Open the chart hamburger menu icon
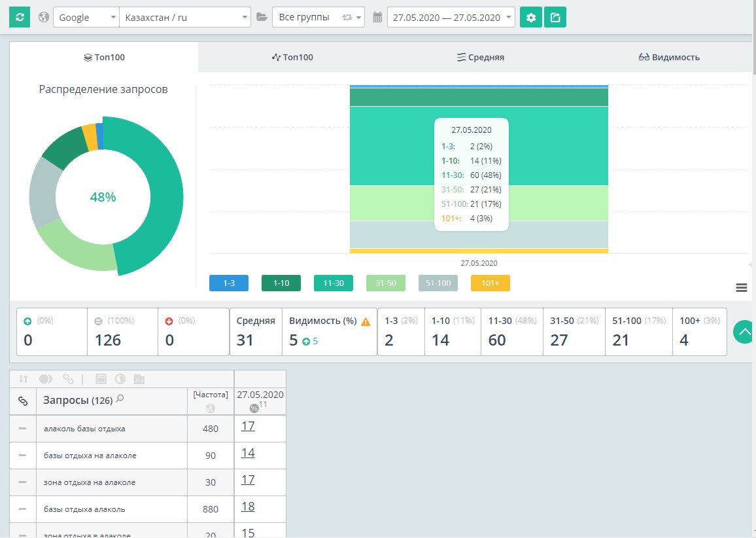This screenshot has height=538, width=756. (742, 288)
